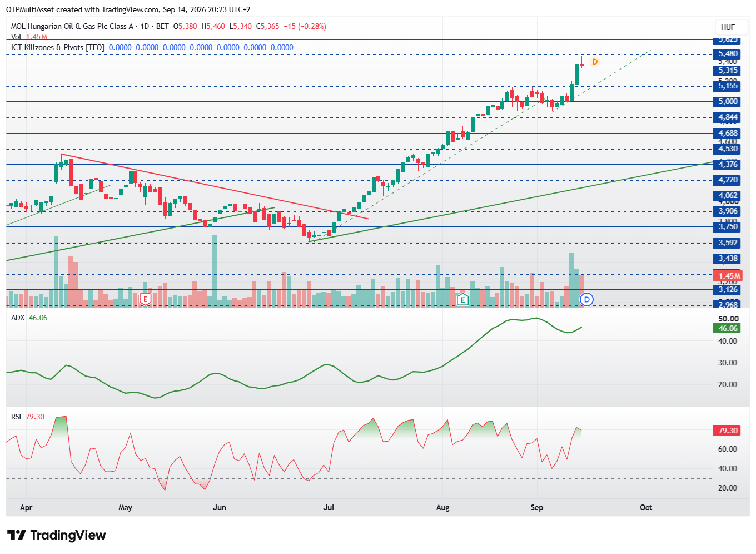Click the 5,480 price level label
Image resolution: width=756 pixels, height=554 pixels.
point(728,54)
